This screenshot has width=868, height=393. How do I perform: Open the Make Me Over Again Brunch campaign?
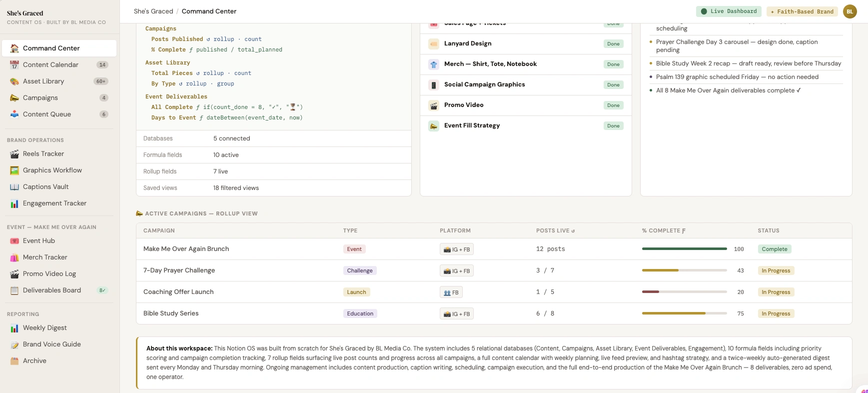pyautogui.click(x=186, y=249)
